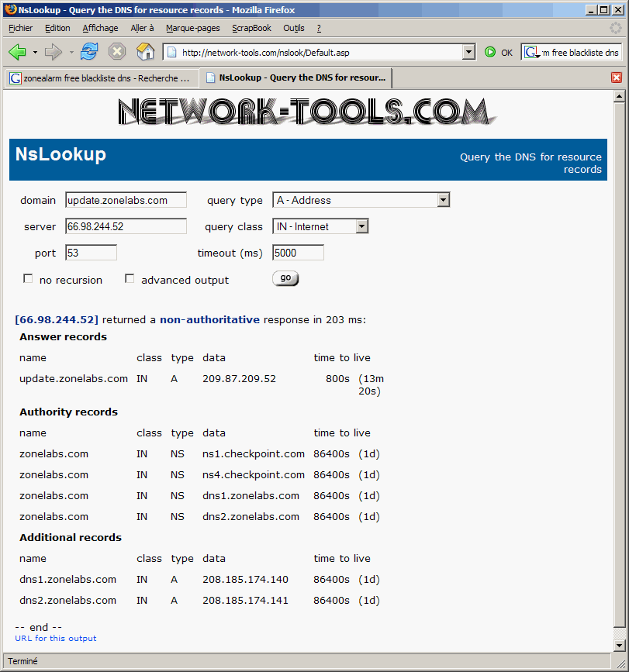Viewport: 629px width, 672px height.
Task: Click the vertical scrollbar thumb
Action: [x=619, y=364]
